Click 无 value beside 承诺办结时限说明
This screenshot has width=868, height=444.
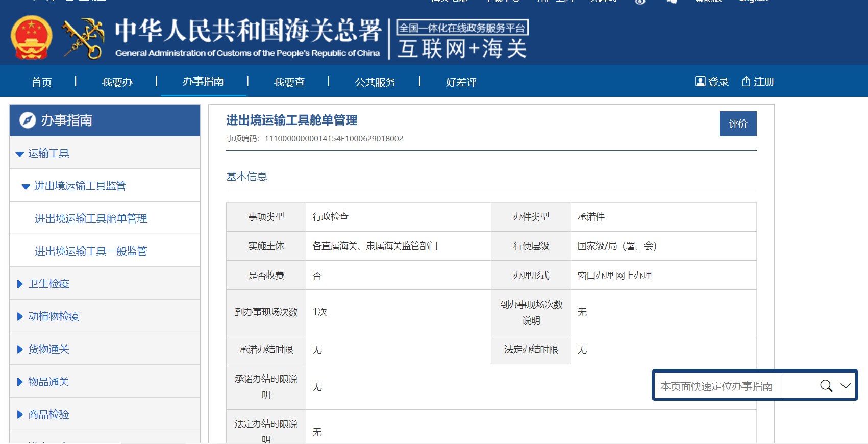point(317,387)
